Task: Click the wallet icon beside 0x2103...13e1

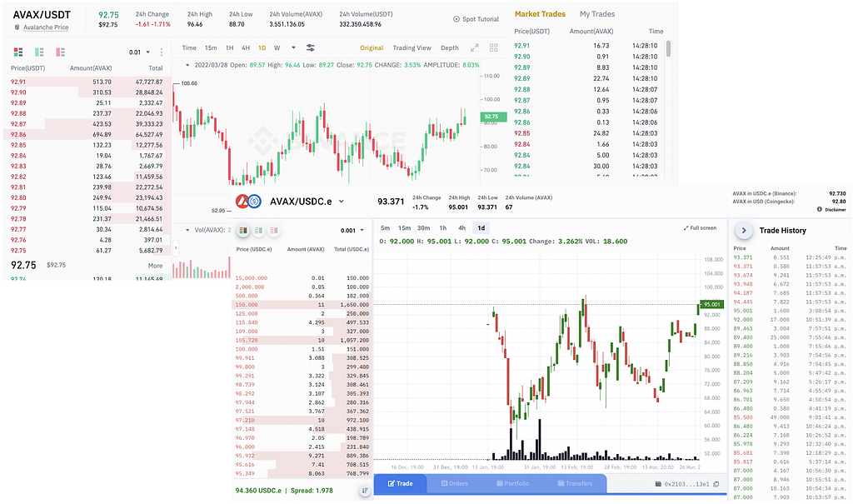Action: click(x=658, y=484)
